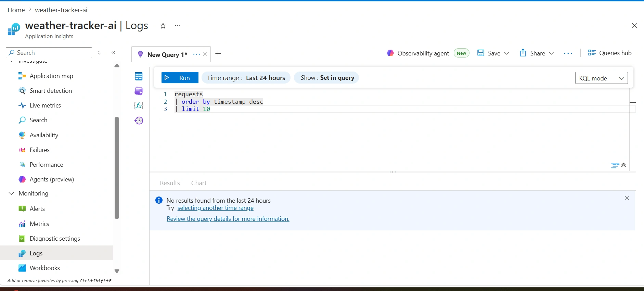Screen dimensions: 644x291
Task: Change the Time range setting
Action: tap(246, 78)
